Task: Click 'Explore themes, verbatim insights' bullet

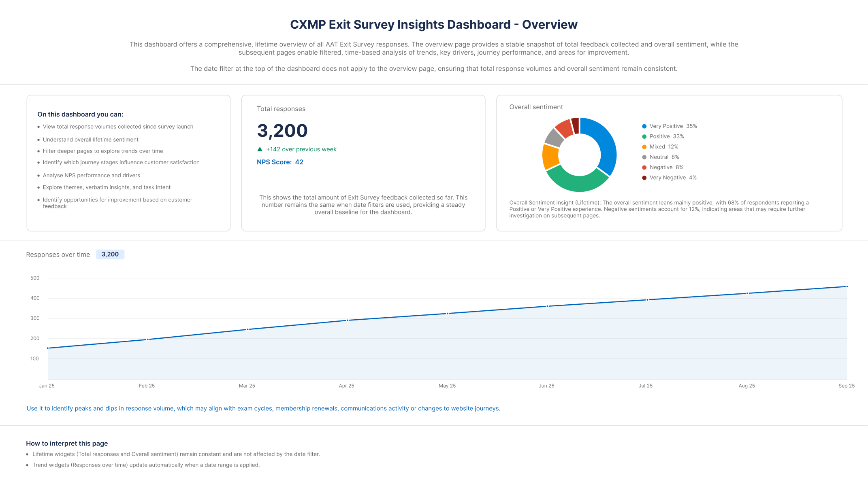Action: (107, 187)
